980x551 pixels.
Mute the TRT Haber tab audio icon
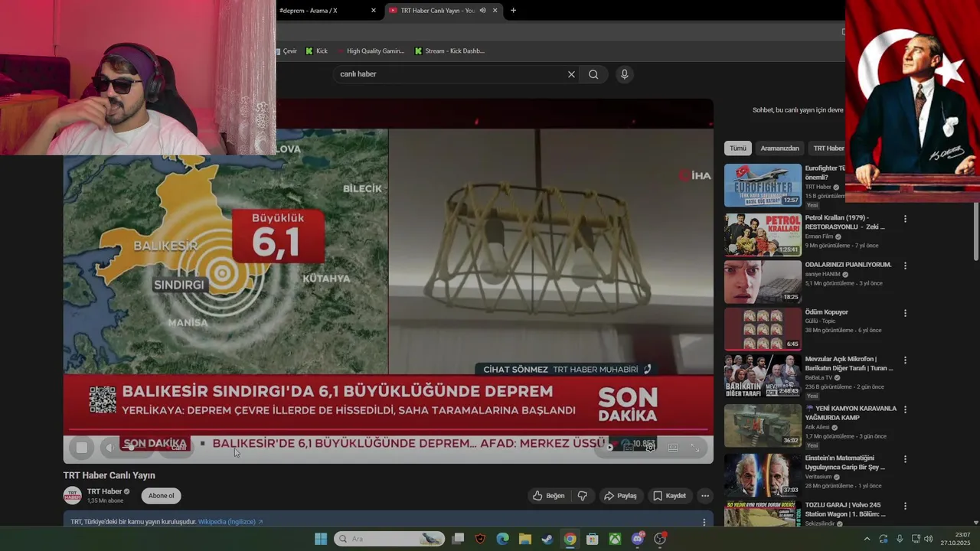tap(482, 11)
